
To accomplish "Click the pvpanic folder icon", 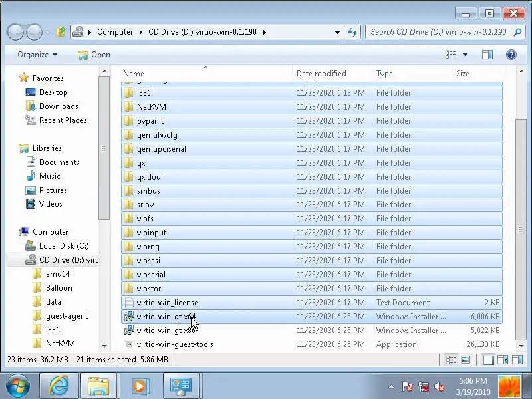I will pos(128,121).
